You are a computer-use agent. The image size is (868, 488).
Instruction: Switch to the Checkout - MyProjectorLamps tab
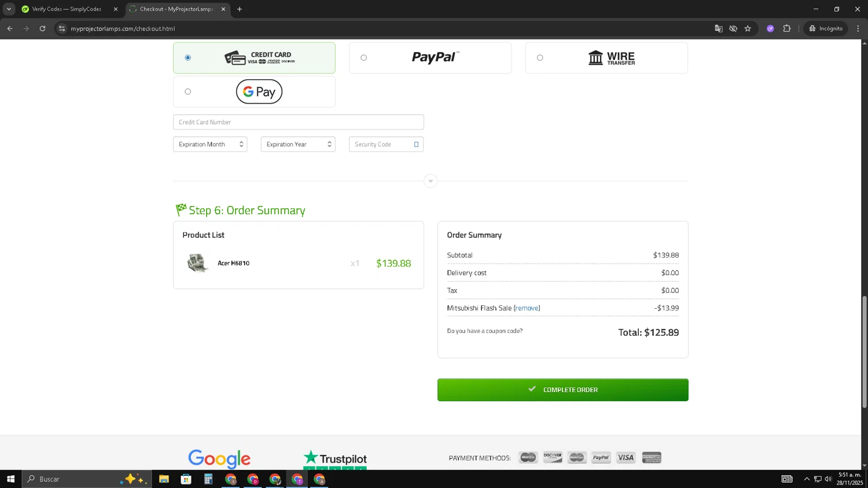[176, 9]
